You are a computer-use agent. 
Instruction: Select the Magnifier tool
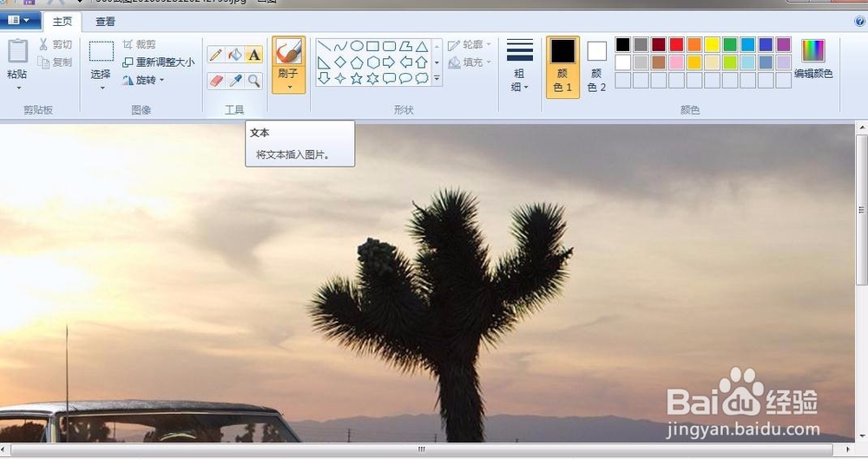click(254, 81)
